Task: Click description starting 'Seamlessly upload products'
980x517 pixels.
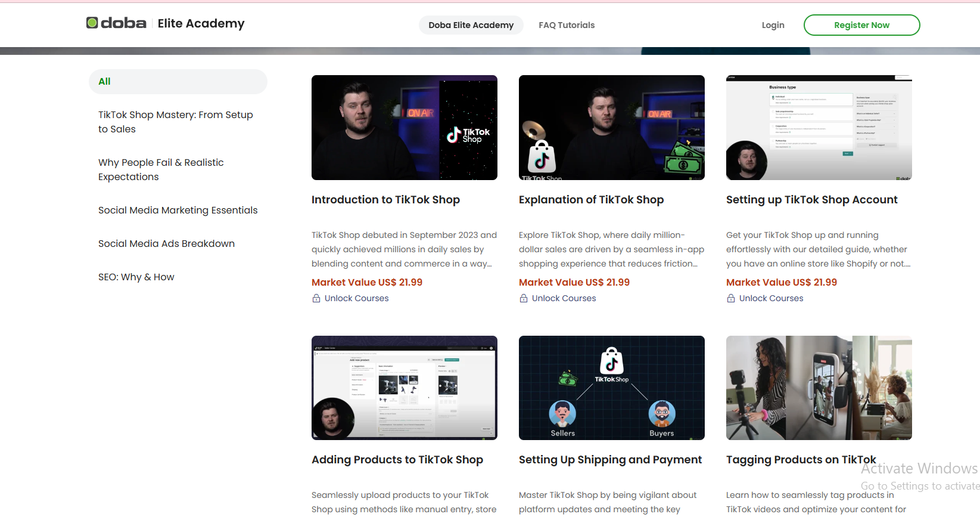Action: coord(404,502)
